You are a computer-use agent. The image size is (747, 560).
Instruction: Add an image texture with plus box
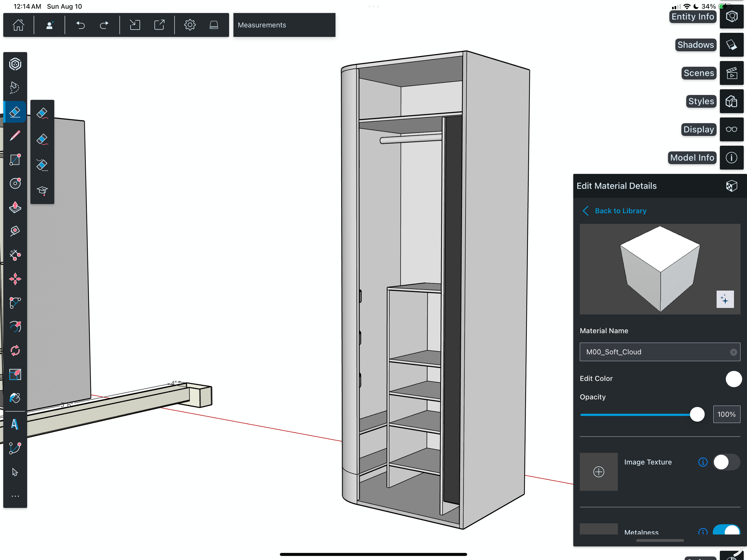point(599,472)
